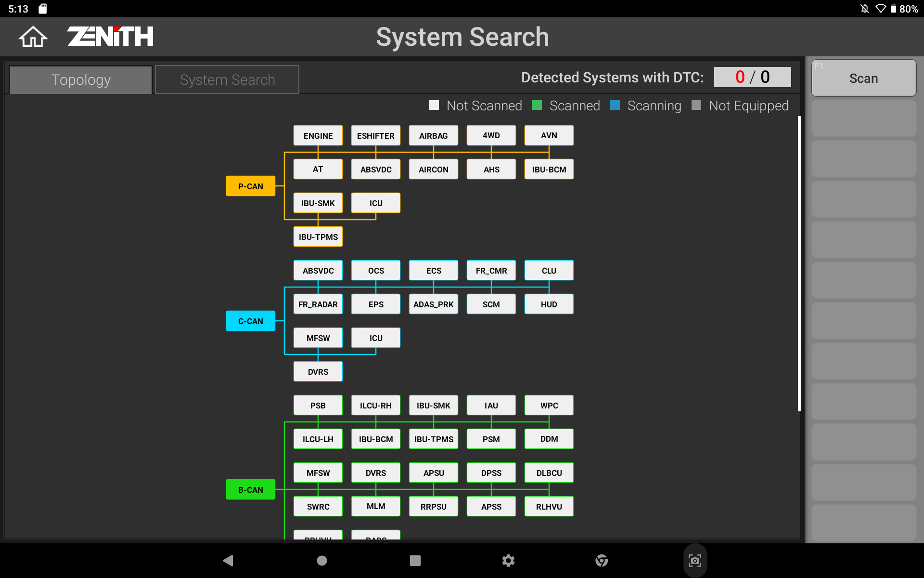Select the ENGINE module on P-CAN

(318, 136)
